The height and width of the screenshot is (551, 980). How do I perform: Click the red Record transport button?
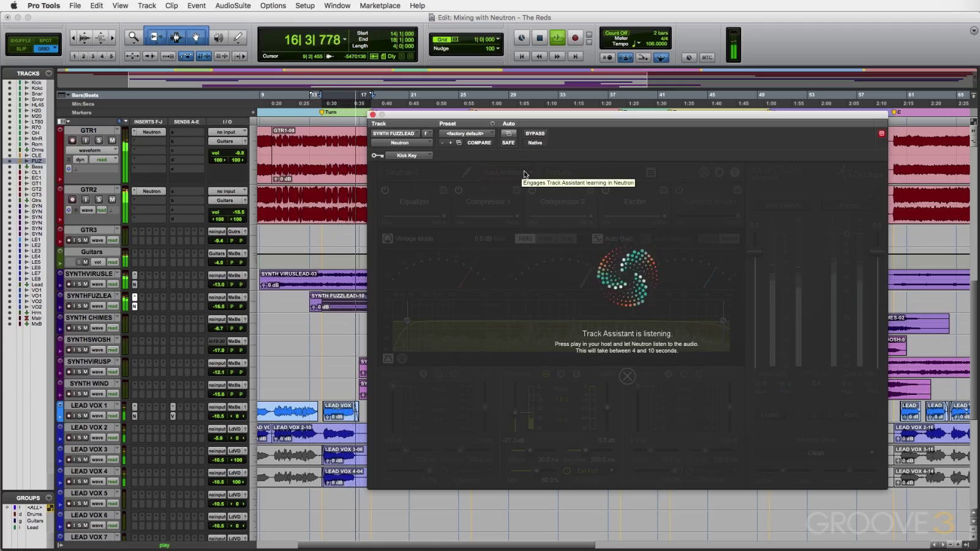[575, 38]
